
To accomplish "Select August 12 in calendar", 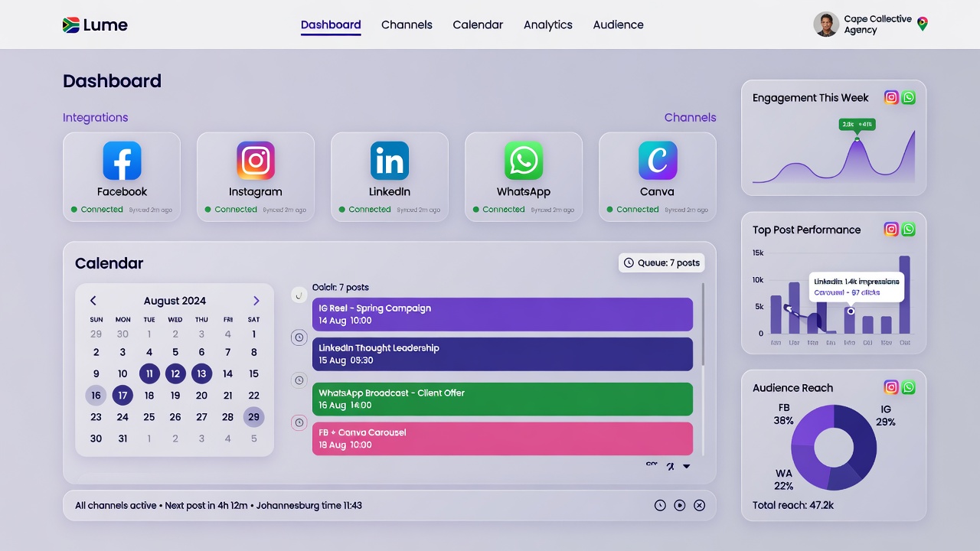I will coord(175,373).
